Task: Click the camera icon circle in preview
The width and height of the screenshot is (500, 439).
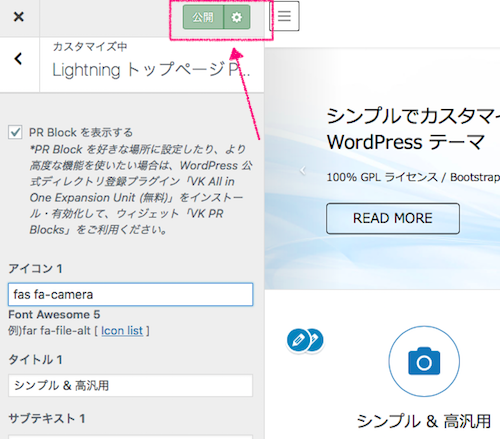Action: pyautogui.click(x=424, y=361)
